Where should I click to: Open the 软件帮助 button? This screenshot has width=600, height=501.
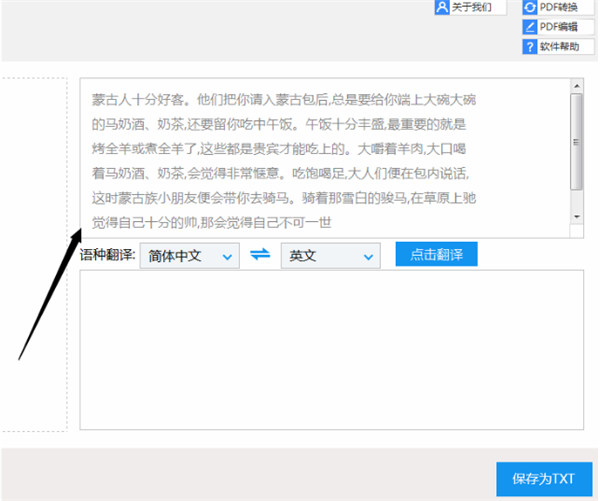tap(559, 47)
